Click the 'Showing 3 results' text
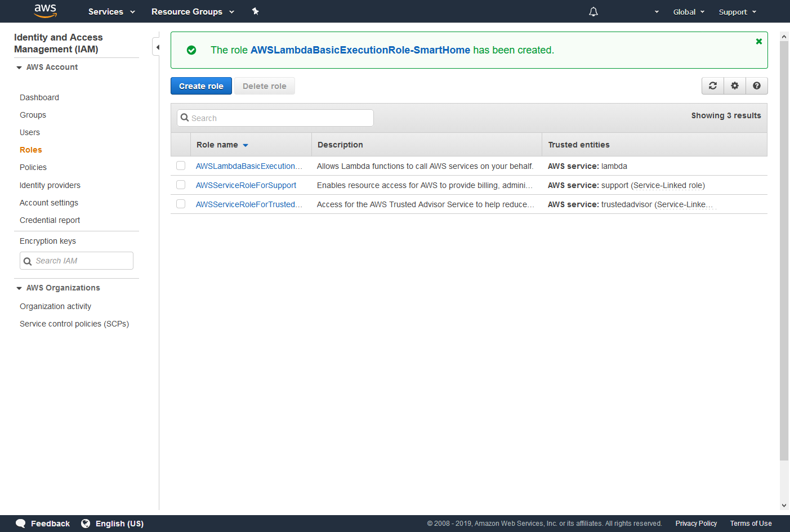 click(x=726, y=115)
